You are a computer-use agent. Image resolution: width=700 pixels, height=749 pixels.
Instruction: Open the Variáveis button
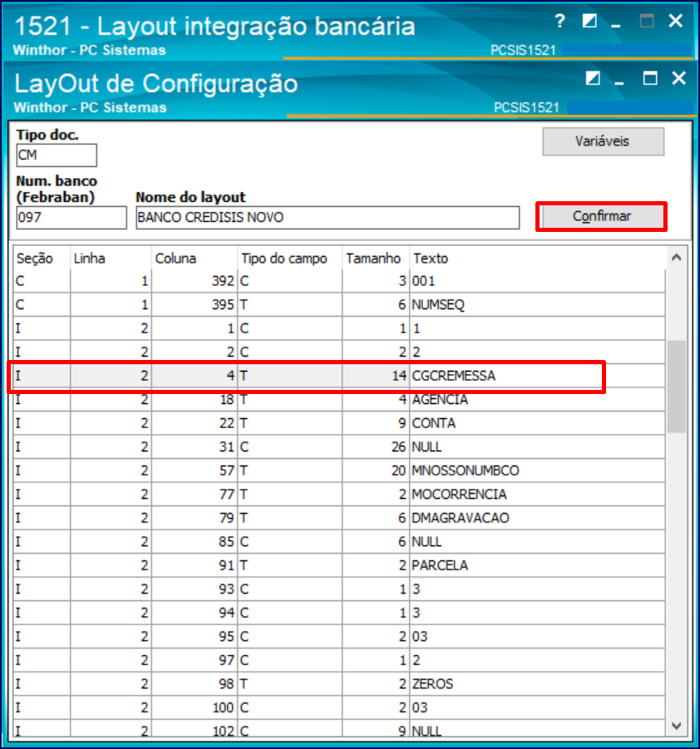coord(603,141)
